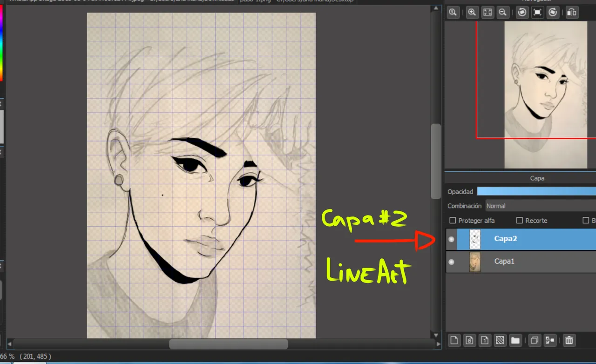This screenshot has height=364, width=596.
Task: Add a halftone layer
Action: 500,340
